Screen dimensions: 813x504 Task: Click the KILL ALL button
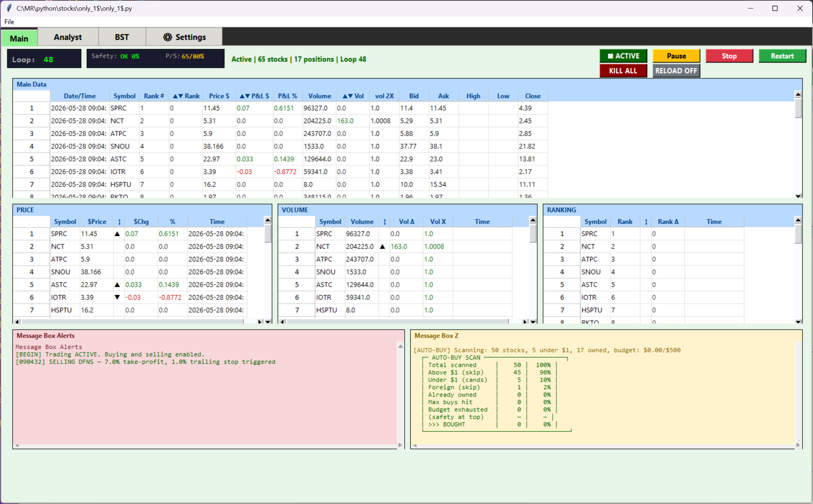pyautogui.click(x=623, y=71)
